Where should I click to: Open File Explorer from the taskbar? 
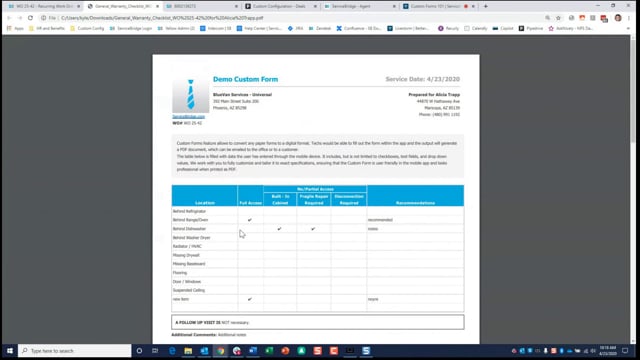pyautogui.click(x=188, y=351)
